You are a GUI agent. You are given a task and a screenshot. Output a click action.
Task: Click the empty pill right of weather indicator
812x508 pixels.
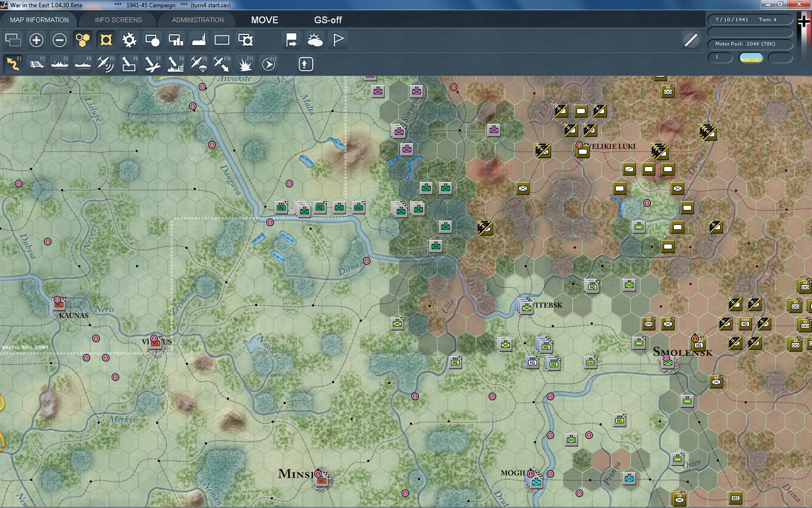[x=780, y=58]
